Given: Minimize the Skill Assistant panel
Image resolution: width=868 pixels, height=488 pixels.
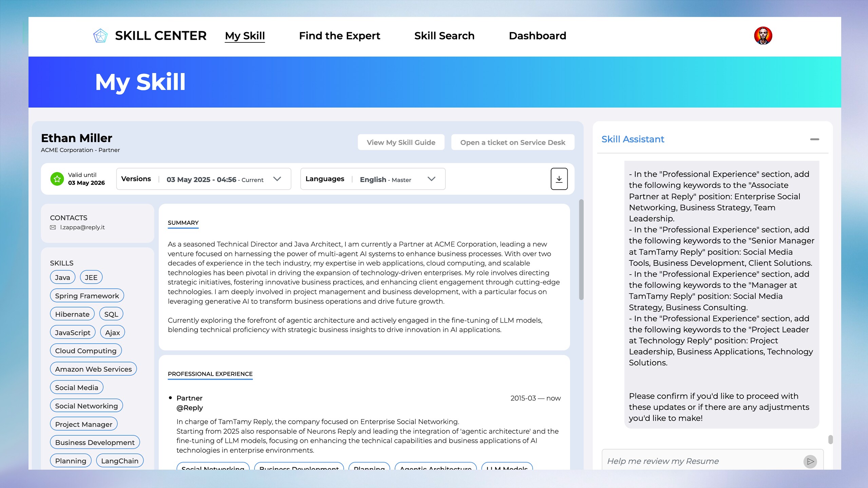Looking at the screenshot, I should tap(814, 139).
